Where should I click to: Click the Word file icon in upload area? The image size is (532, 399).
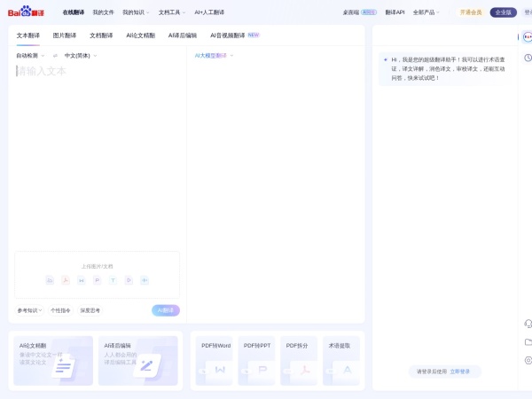(x=82, y=280)
